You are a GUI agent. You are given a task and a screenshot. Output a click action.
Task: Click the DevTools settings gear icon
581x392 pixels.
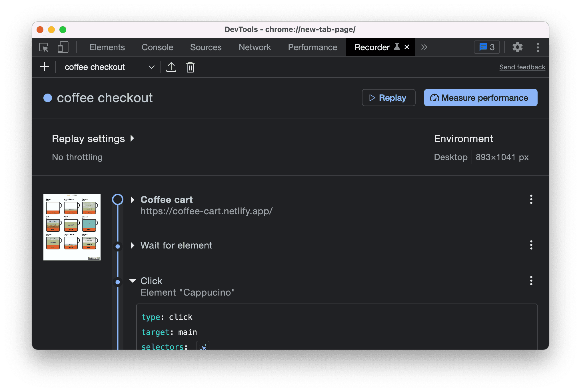[517, 47]
